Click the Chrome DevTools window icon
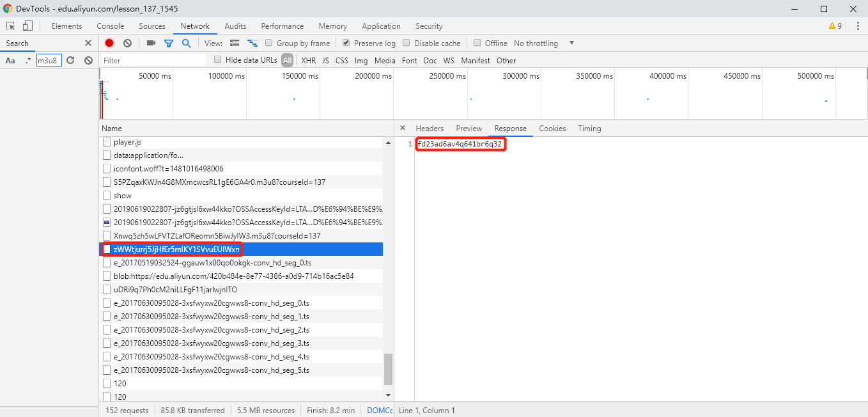Screen dimensions: 868x417 (x=7, y=8)
